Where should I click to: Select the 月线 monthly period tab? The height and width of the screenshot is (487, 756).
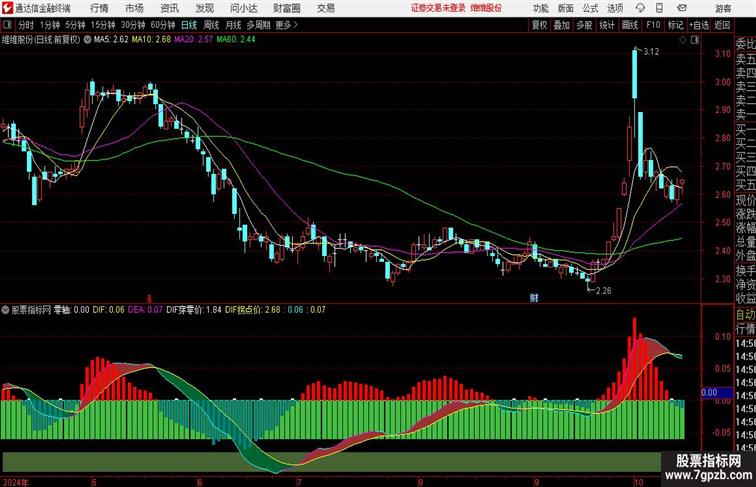(233, 25)
